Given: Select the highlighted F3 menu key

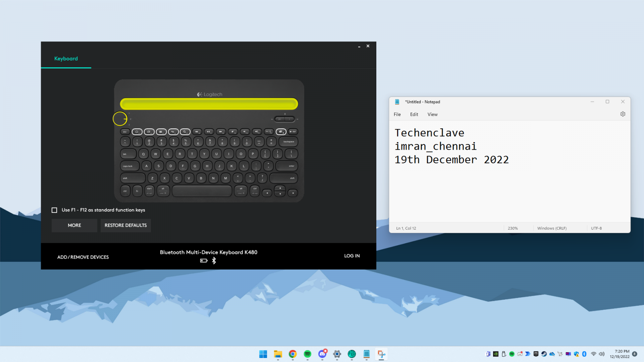Looking at the screenshot, I should [x=161, y=132].
